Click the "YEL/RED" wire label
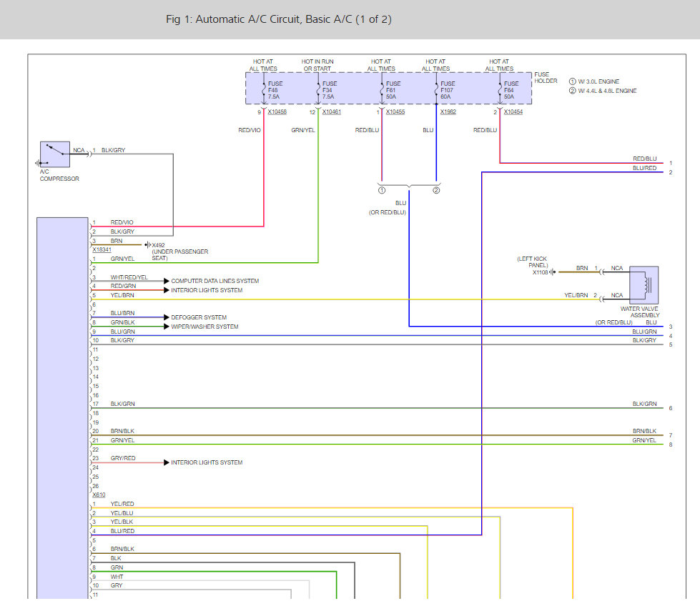The width and height of the screenshot is (700, 606). click(122, 504)
